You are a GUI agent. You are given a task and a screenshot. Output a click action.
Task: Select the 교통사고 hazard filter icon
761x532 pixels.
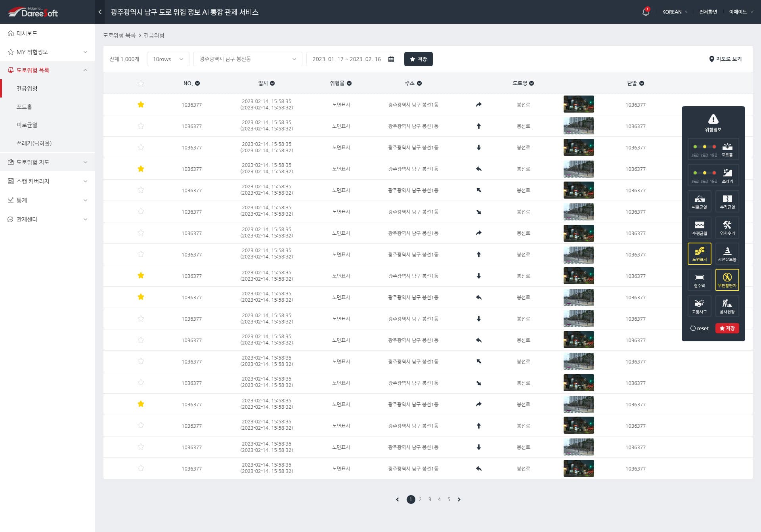point(699,306)
